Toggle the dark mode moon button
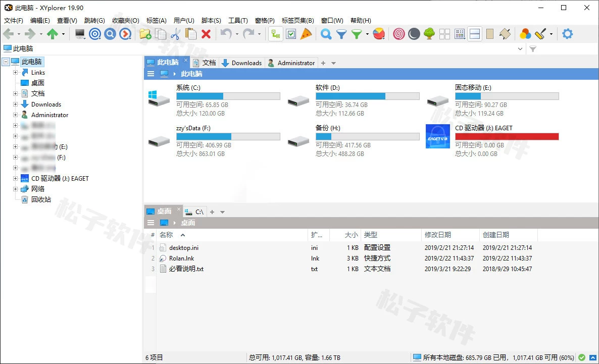 tap(414, 34)
